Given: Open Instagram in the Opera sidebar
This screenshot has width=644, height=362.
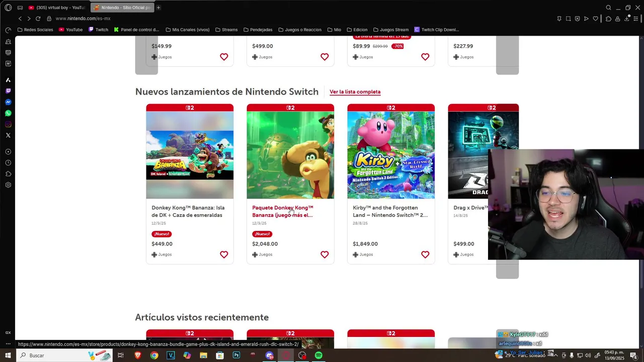Looking at the screenshot, I should click(8, 124).
